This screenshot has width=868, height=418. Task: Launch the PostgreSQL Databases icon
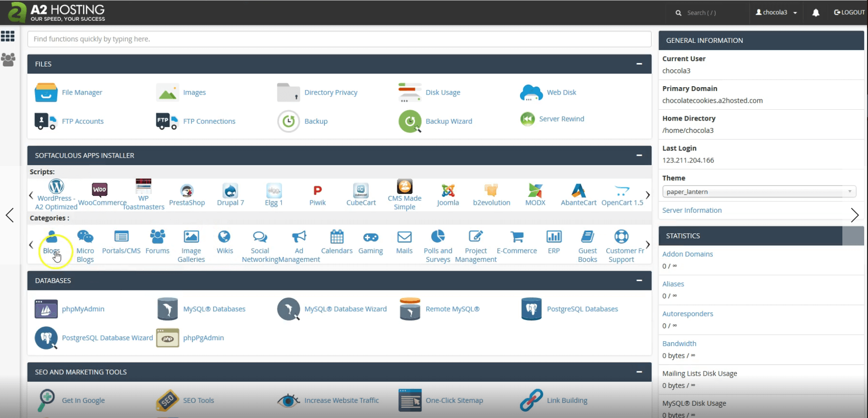coord(531,309)
